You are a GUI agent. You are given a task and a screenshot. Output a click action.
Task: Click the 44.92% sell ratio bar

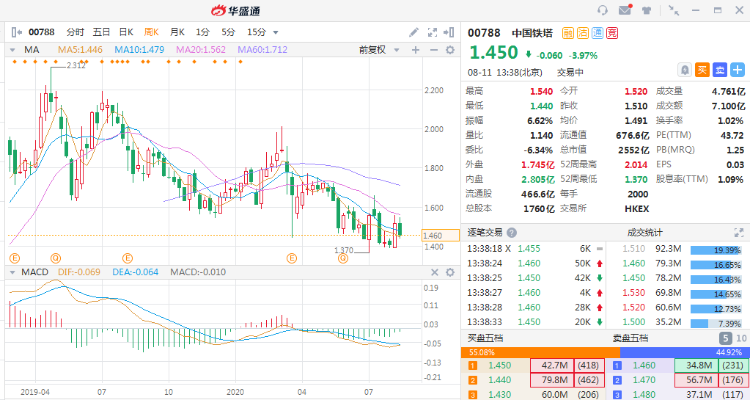[x=684, y=352]
